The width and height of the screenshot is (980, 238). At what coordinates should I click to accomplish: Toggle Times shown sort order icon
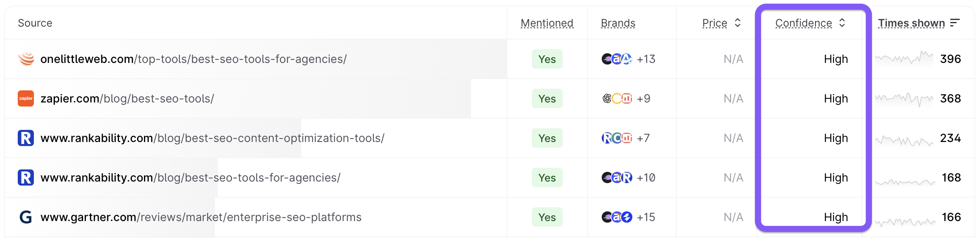click(955, 23)
